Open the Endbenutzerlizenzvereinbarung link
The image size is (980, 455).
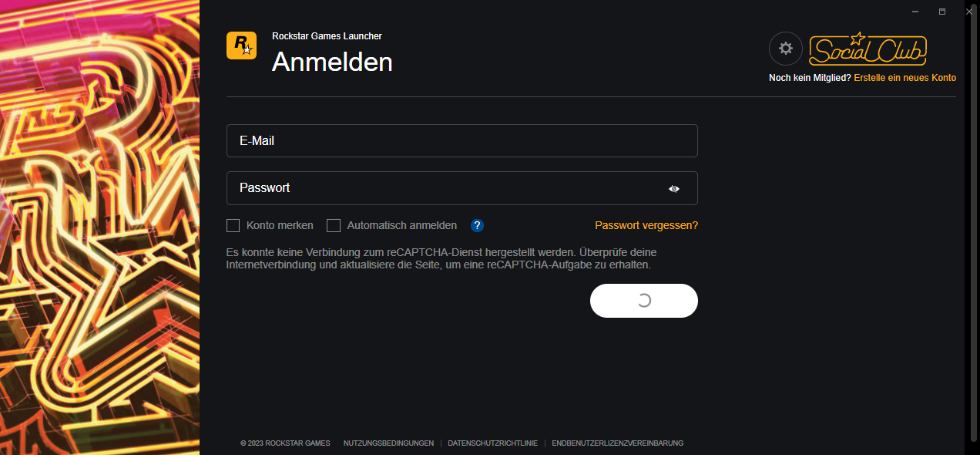pyautogui.click(x=616, y=443)
